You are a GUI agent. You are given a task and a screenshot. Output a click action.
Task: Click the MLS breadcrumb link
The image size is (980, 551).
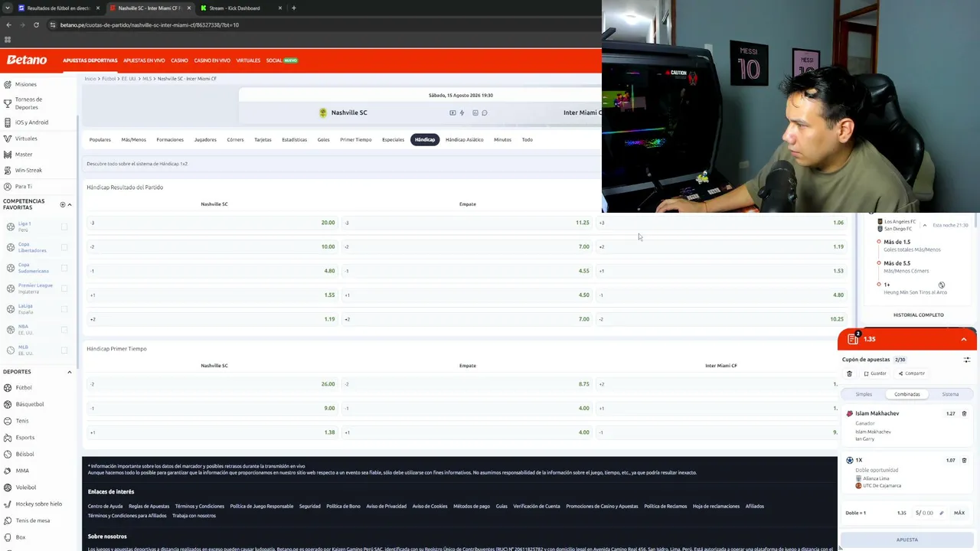coord(147,79)
